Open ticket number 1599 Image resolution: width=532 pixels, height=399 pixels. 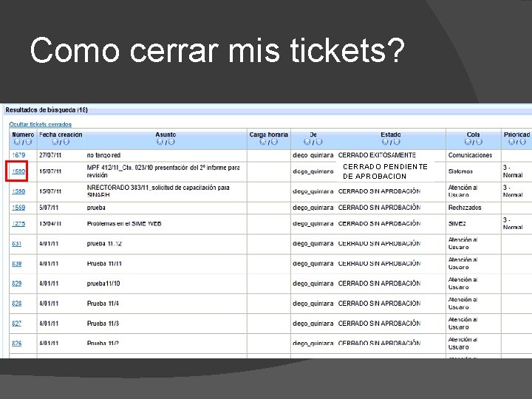(x=18, y=171)
